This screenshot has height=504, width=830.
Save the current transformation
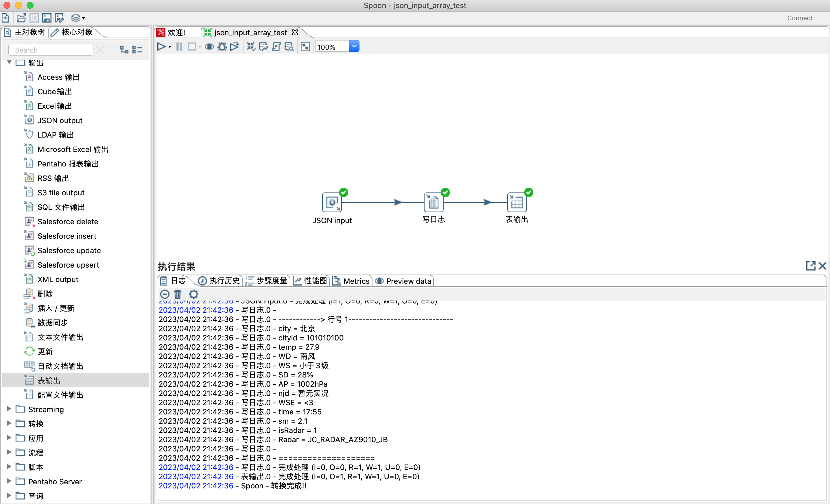click(47, 18)
